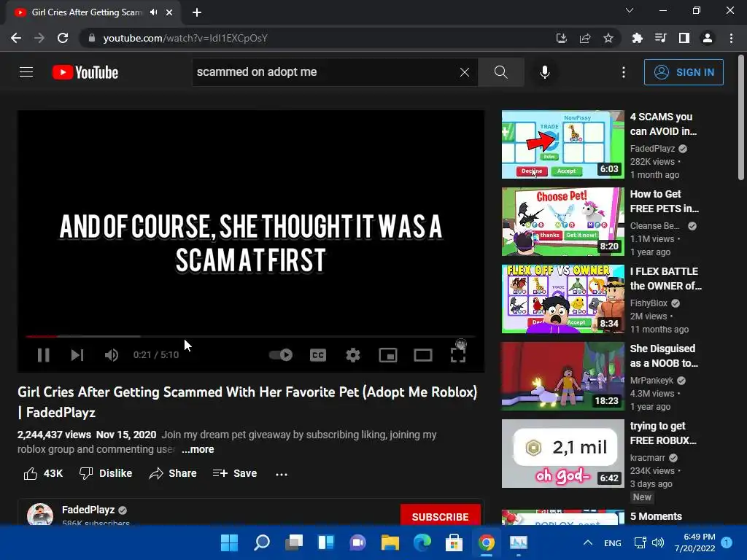Open Microsoft Edge from taskbar
The image size is (747, 560).
point(422,542)
